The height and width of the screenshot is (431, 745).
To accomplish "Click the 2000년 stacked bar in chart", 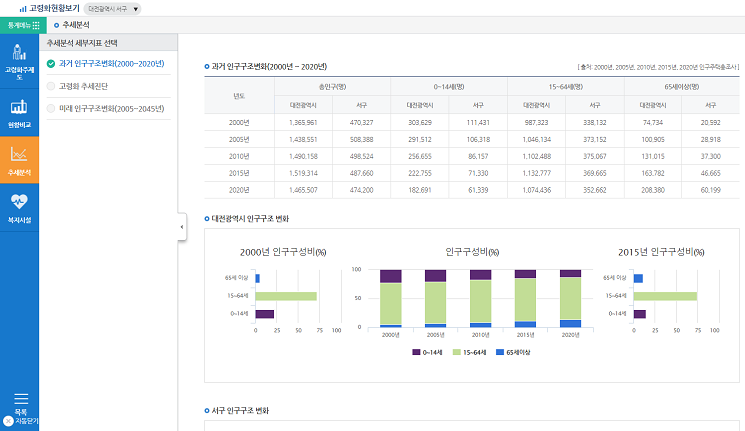I will pyautogui.click(x=391, y=298).
